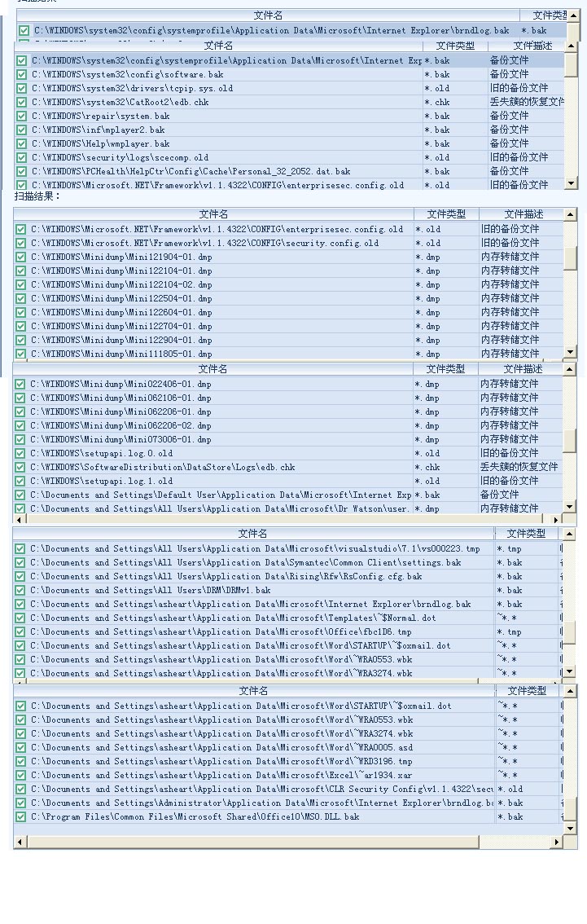Select the Word ~WRD3196.tmp row

pos(288,762)
